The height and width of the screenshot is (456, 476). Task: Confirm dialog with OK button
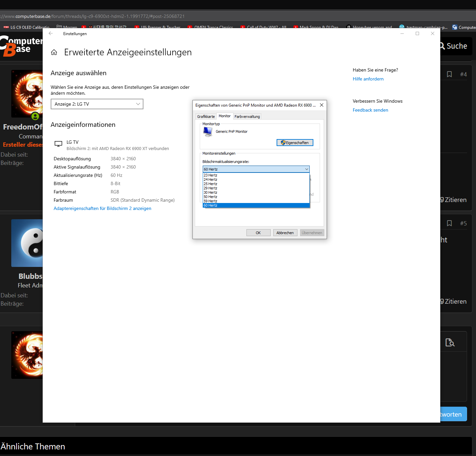tap(258, 233)
